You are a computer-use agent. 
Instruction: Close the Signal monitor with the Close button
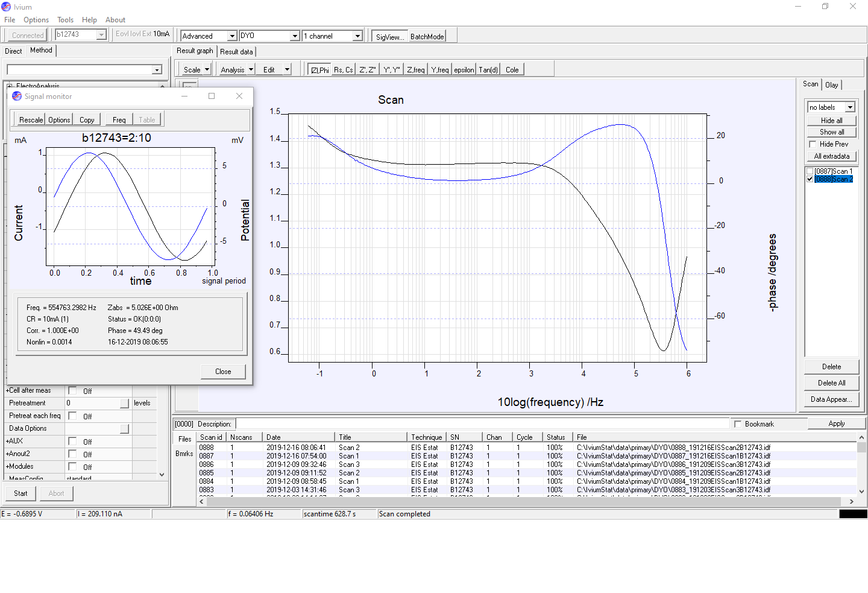tap(223, 372)
